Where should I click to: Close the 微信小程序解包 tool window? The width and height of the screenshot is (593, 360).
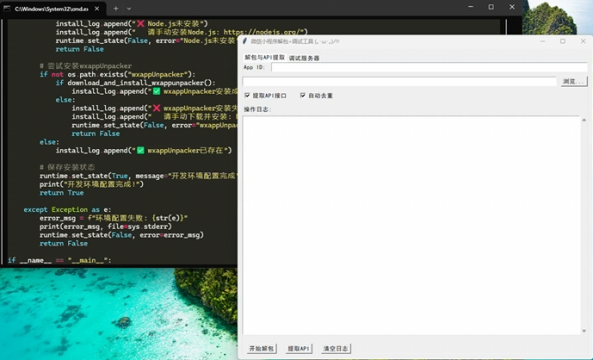(583, 41)
